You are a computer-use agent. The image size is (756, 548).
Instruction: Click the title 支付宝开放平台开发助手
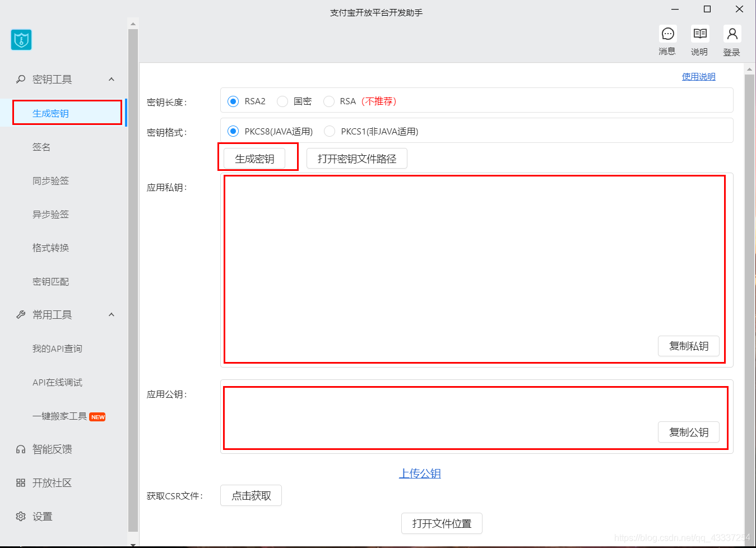tap(377, 12)
